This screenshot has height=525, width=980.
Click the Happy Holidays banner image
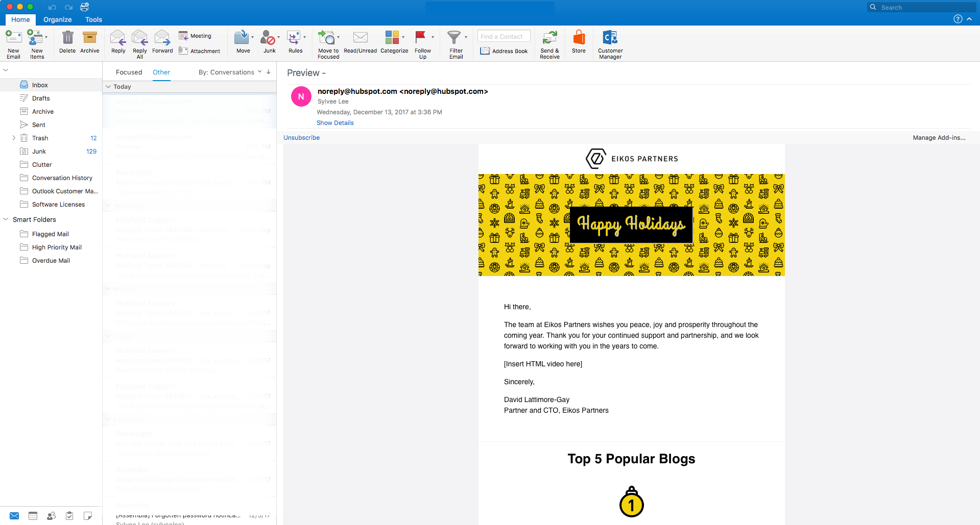tap(631, 225)
